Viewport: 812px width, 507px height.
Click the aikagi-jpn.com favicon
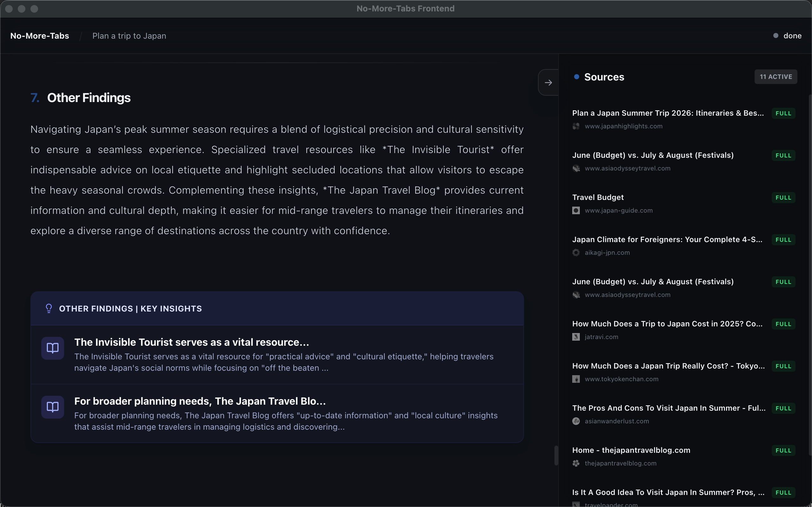click(576, 253)
